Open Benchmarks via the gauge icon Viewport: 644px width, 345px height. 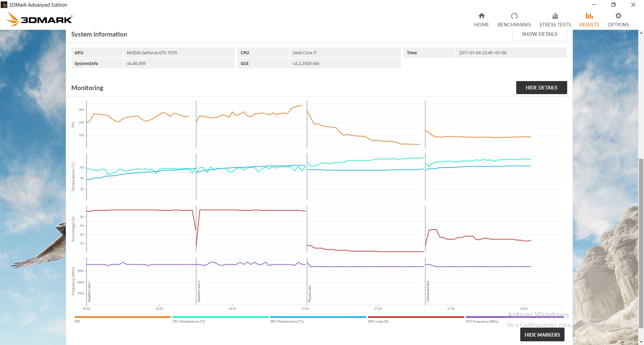514,16
